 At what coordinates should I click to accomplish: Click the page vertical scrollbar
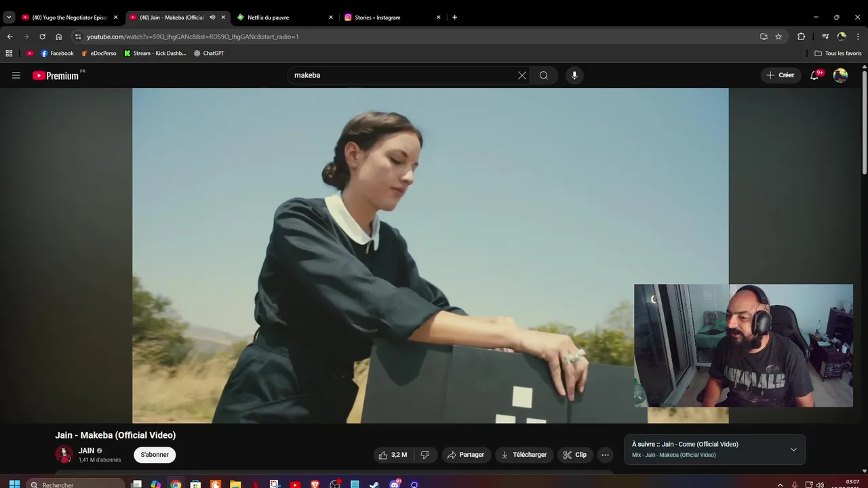coord(865,122)
